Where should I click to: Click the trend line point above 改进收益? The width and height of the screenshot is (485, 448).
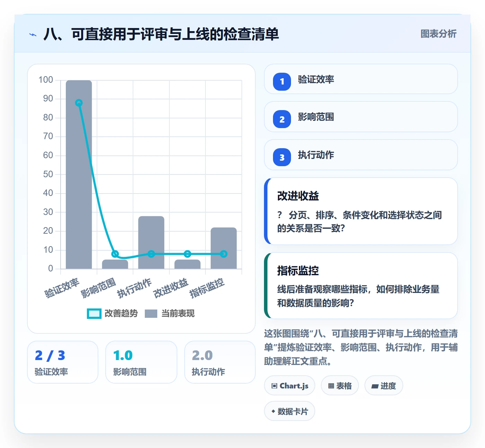[187, 254]
